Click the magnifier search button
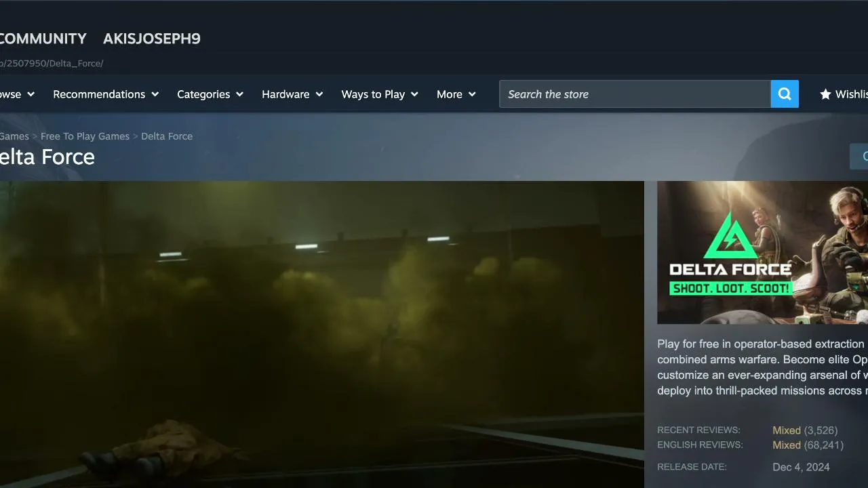This screenshot has width=868, height=488. tap(785, 94)
